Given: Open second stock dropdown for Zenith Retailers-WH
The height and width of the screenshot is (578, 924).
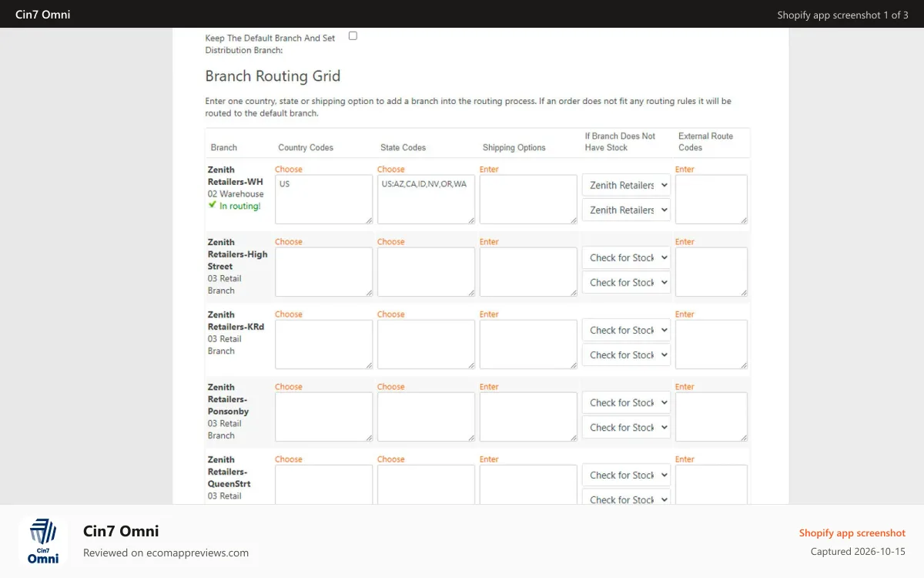Looking at the screenshot, I should point(626,210).
